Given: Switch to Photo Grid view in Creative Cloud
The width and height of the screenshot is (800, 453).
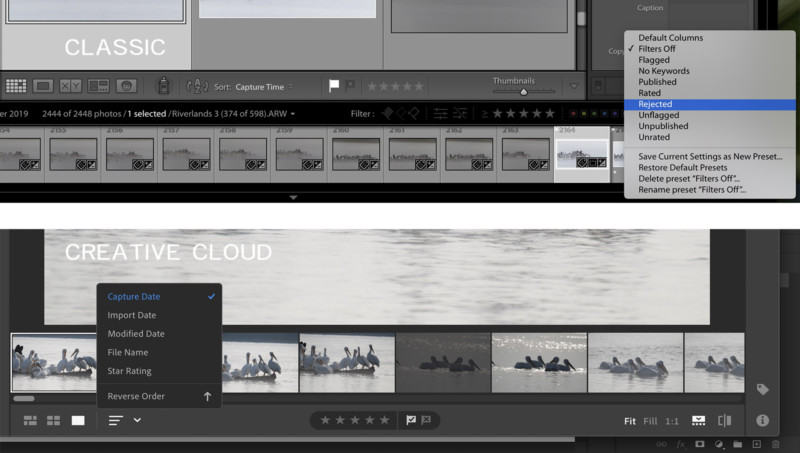Looking at the screenshot, I should (x=30, y=420).
